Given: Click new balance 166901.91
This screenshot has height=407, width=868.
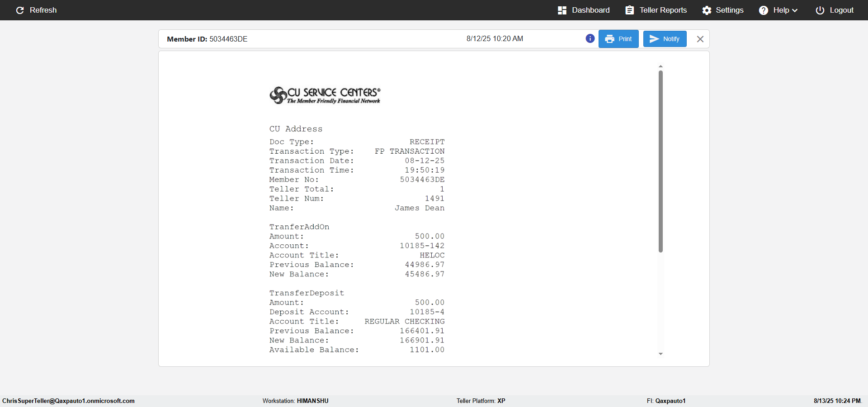Looking at the screenshot, I should (422, 340).
